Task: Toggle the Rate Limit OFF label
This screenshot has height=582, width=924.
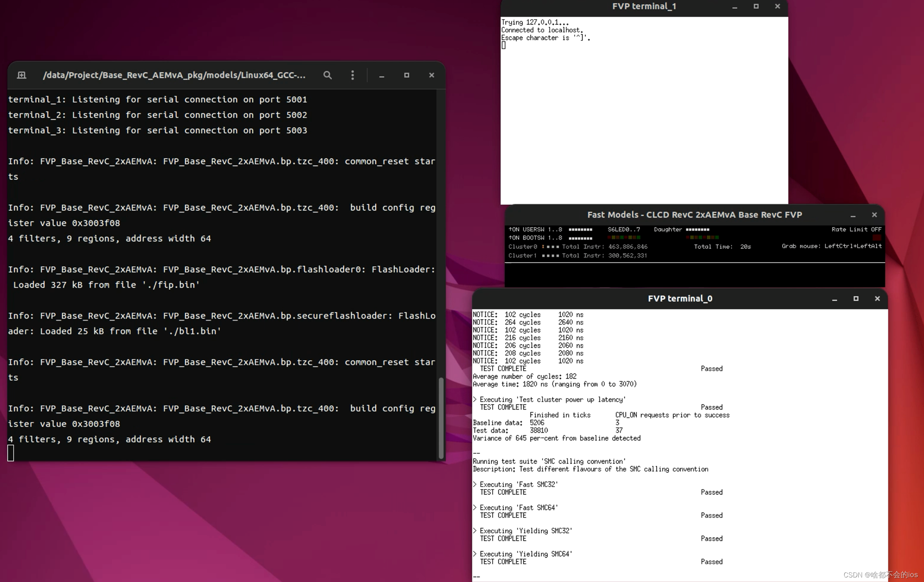Action: 856,229
